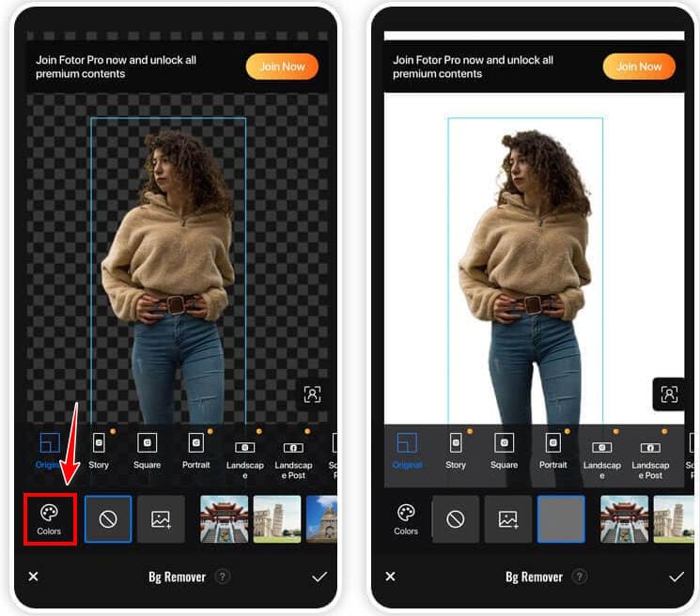Select Landscape ratio in right phone
Viewport: 700px width, 616px height.
[601, 459]
